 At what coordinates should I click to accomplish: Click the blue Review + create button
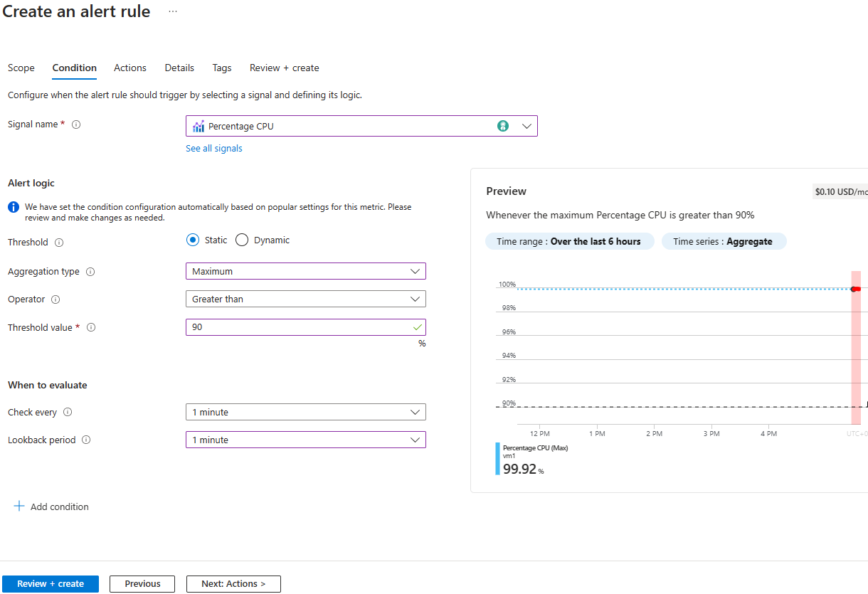(x=51, y=583)
